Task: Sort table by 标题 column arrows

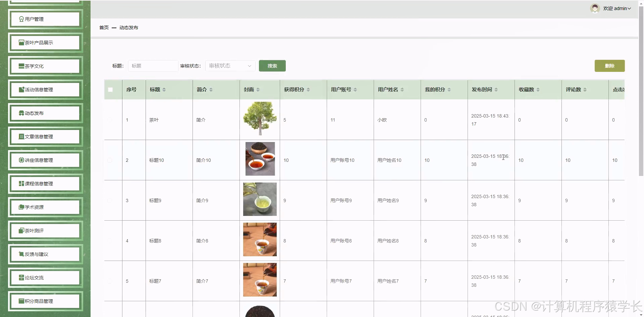Action: [x=164, y=90]
